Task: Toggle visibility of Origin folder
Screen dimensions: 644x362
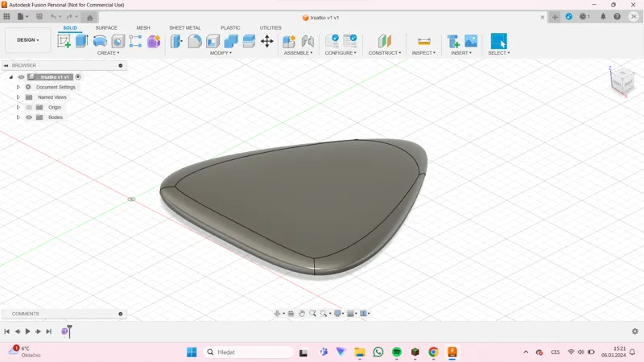Action: coord(29,107)
